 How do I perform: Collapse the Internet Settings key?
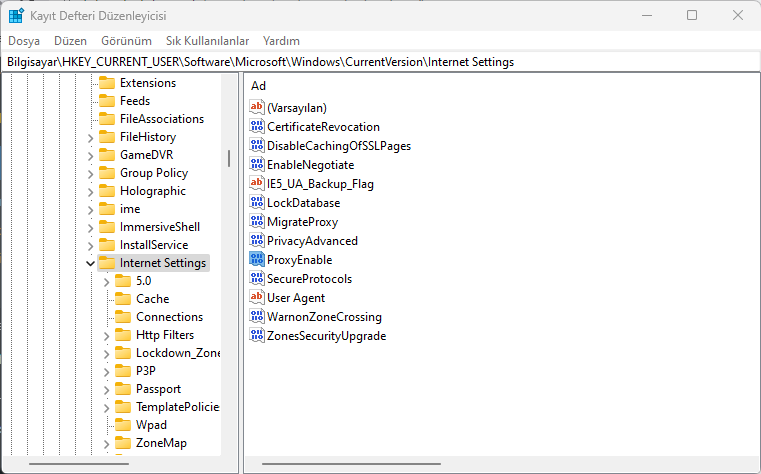point(90,263)
